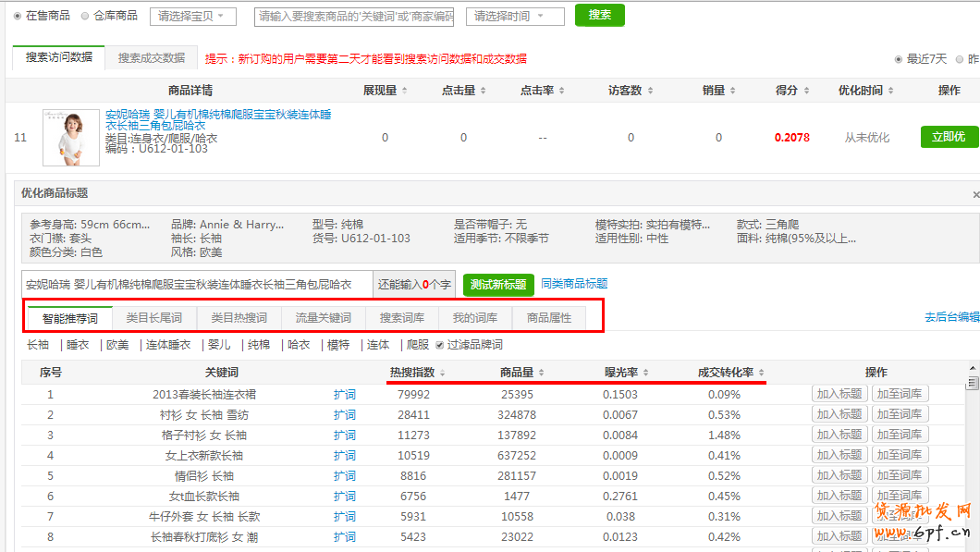Image resolution: width=980 pixels, height=552 pixels.
Task: Sort keywords by 热搜指数 icon
Action: (443, 373)
